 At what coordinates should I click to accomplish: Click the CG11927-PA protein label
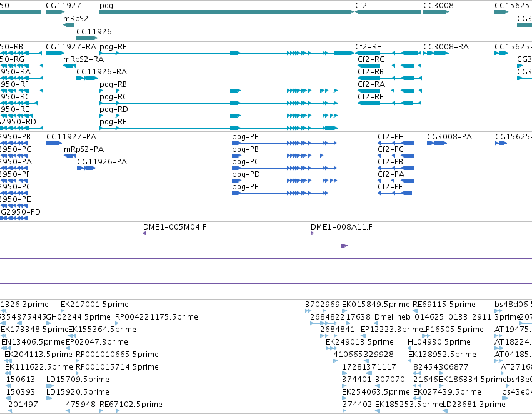click(71, 137)
